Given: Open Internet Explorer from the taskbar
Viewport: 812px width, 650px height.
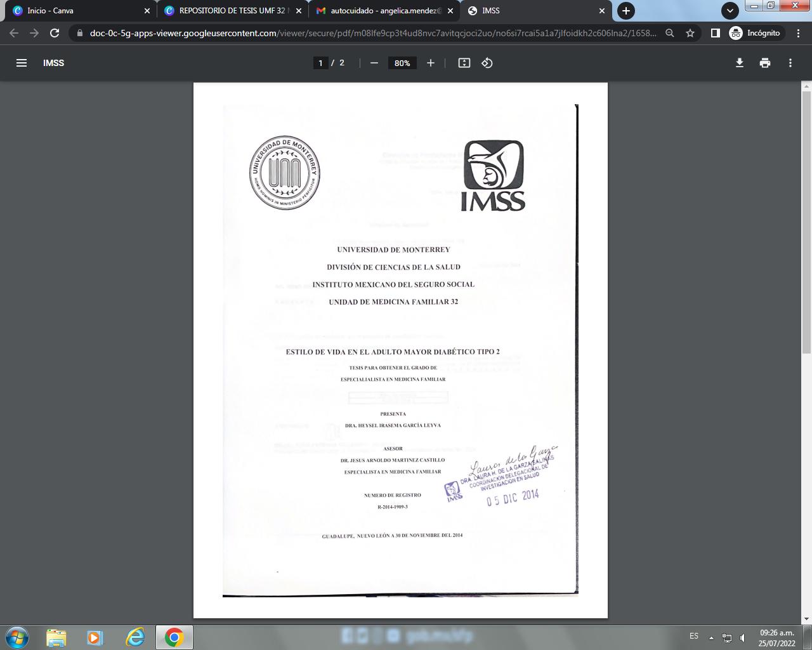Looking at the screenshot, I should tap(134, 637).
